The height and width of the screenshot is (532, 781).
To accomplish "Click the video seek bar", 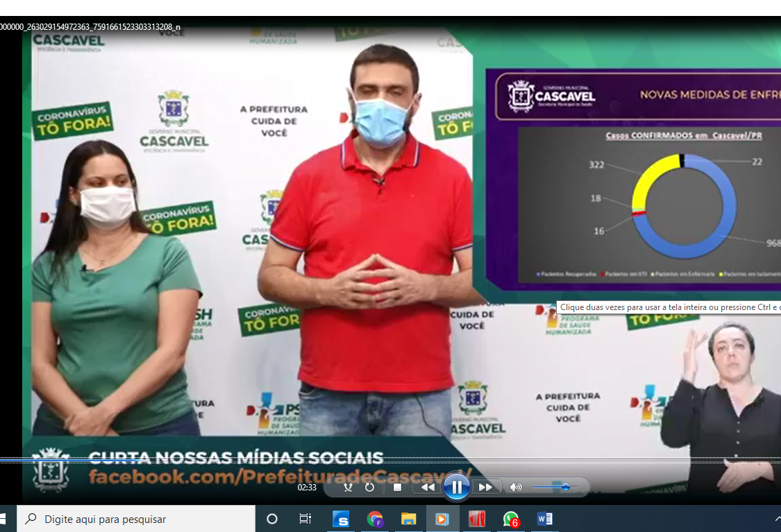I will click(390, 460).
